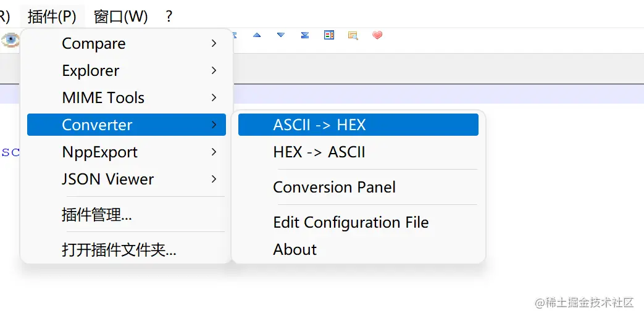Click the blue up-arrow toolbar icon
Screen dimensions: 644x319
coord(257,35)
